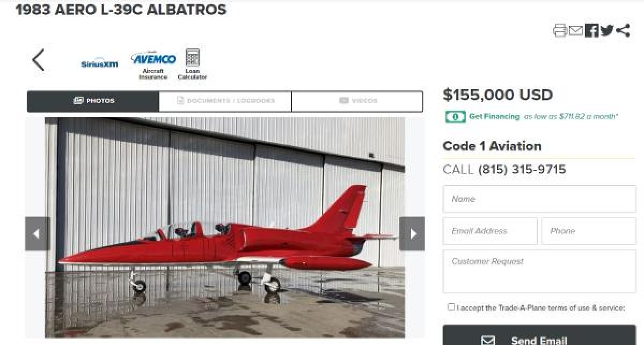Click the Name input field
644x345 pixels.
click(539, 199)
